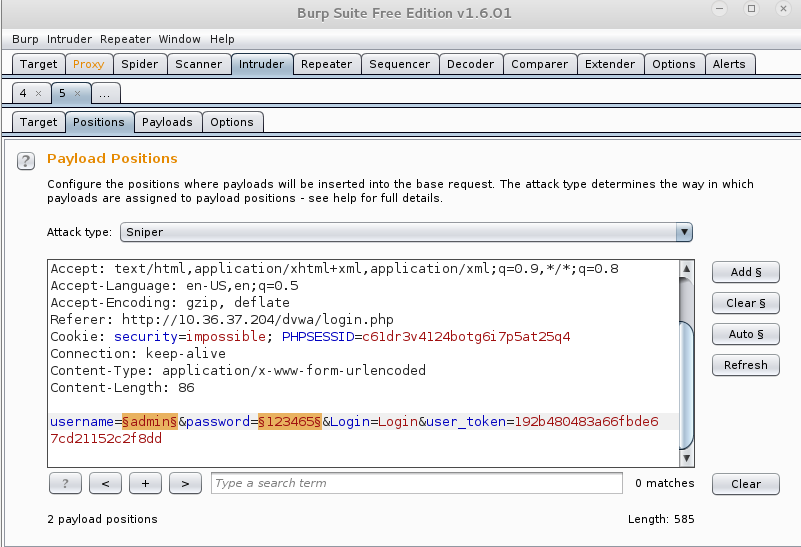Click the Clear § button

pos(745,303)
